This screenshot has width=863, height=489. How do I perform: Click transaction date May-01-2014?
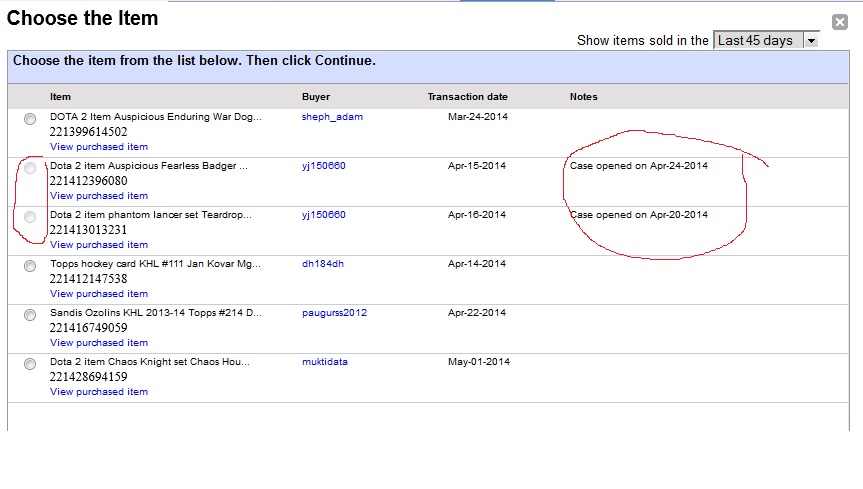(x=479, y=362)
